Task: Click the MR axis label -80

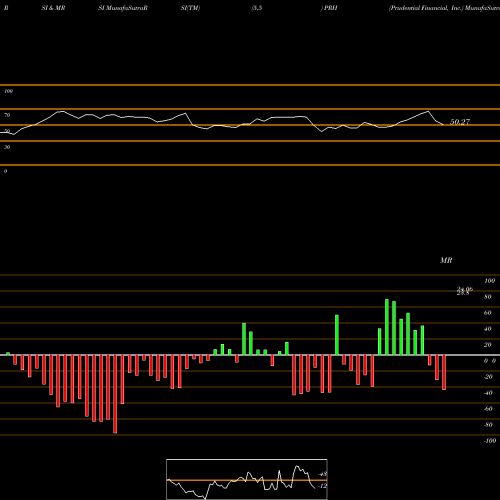Action: click(x=488, y=425)
